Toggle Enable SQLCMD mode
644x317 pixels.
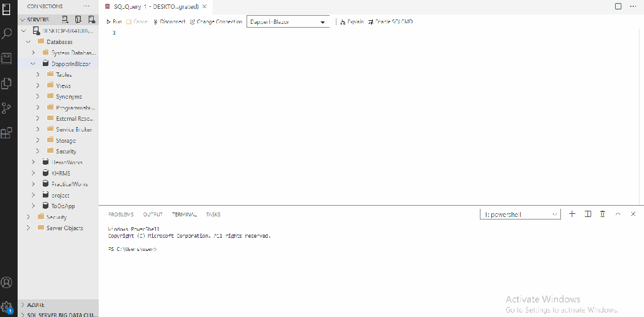[x=390, y=21]
